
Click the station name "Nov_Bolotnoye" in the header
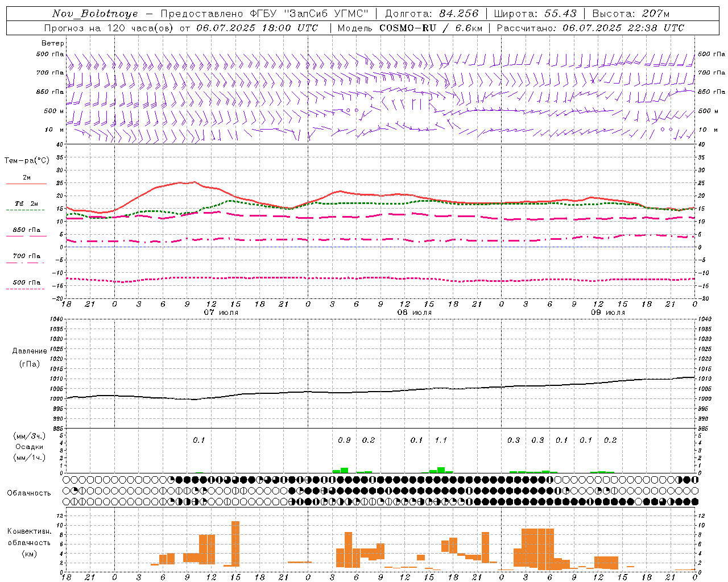pyautogui.click(x=95, y=14)
